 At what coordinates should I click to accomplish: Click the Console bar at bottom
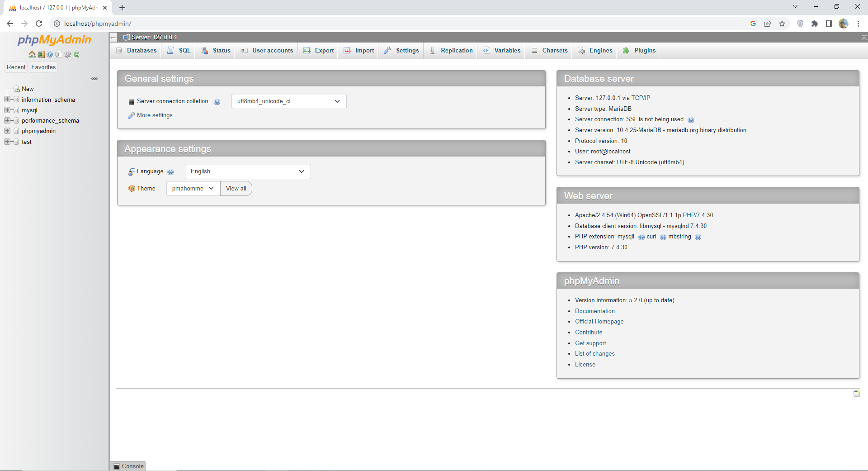click(128, 466)
